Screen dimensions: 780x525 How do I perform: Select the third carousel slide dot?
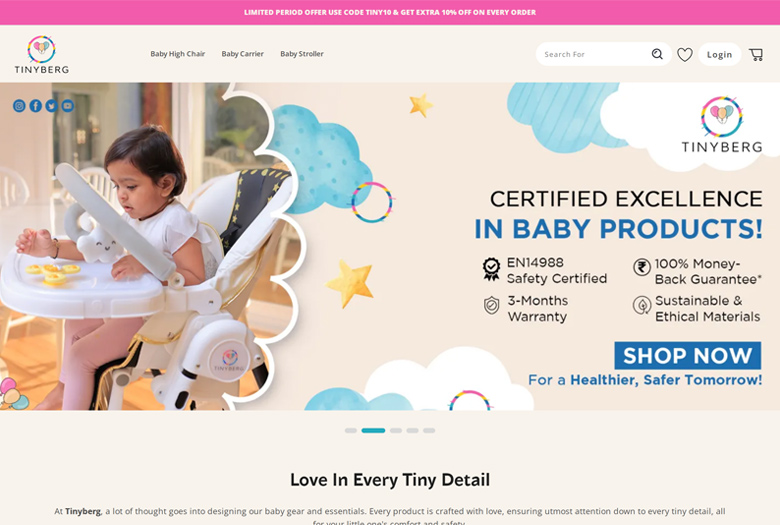(x=396, y=430)
